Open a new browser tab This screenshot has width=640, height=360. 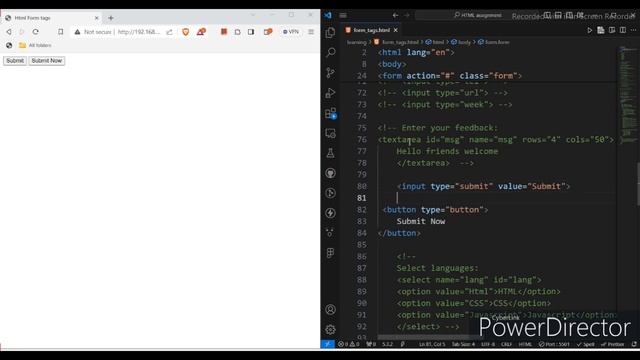pyautogui.click(x=111, y=18)
